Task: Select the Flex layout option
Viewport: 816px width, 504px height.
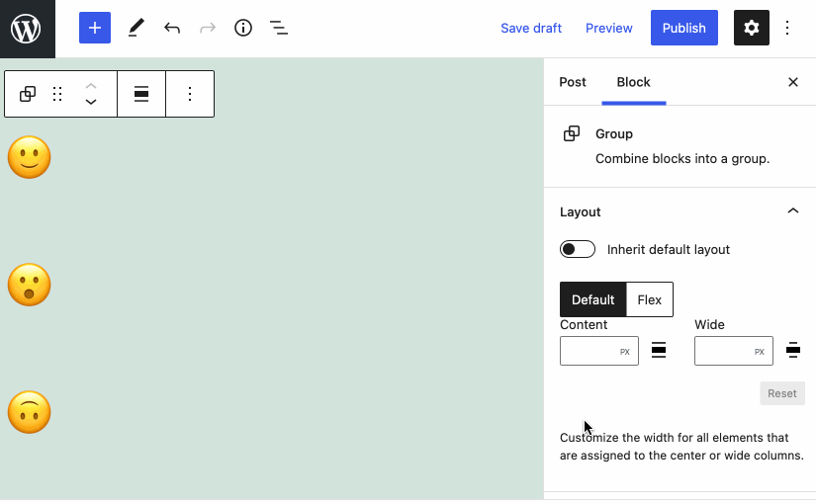Action: point(649,299)
